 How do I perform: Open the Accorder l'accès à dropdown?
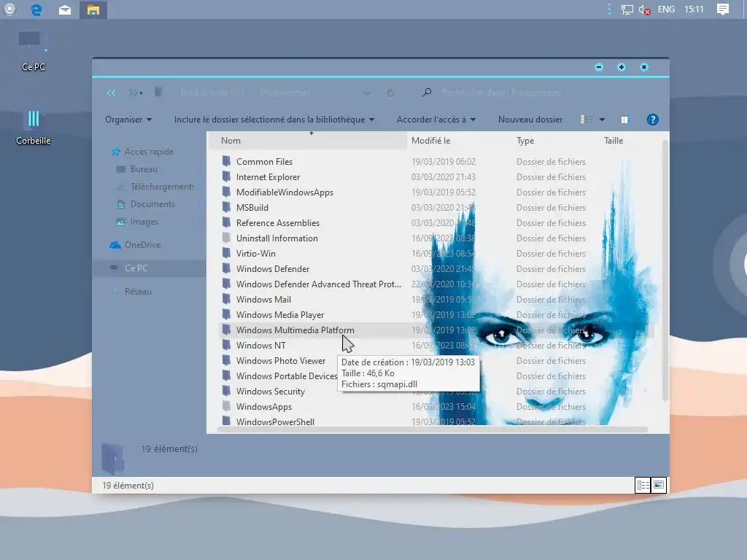coord(436,120)
